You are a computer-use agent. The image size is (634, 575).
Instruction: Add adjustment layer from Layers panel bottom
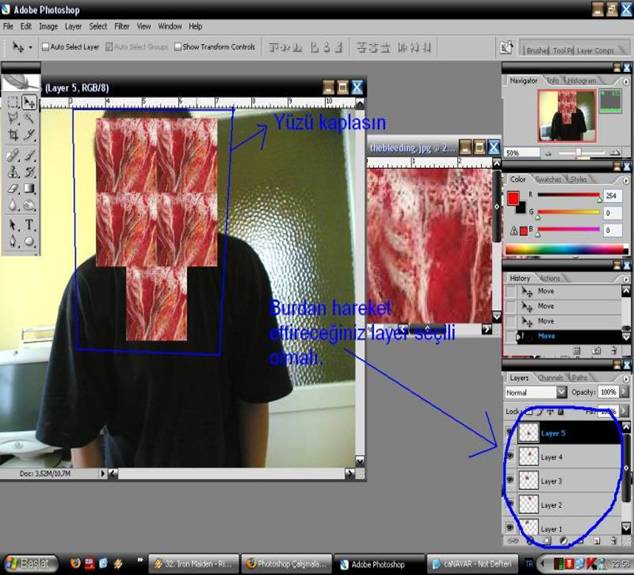pyautogui.click(x=563, y=541)
